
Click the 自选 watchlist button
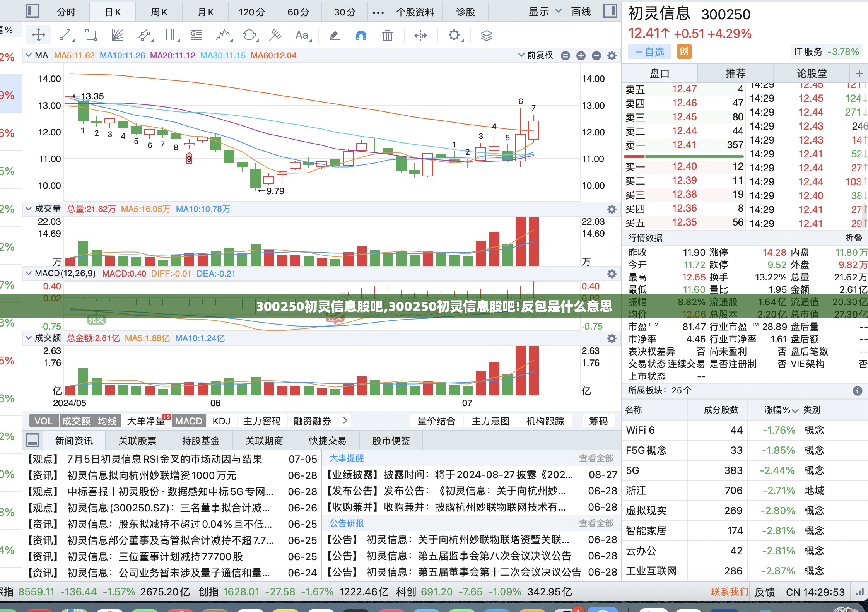point(650,52)
